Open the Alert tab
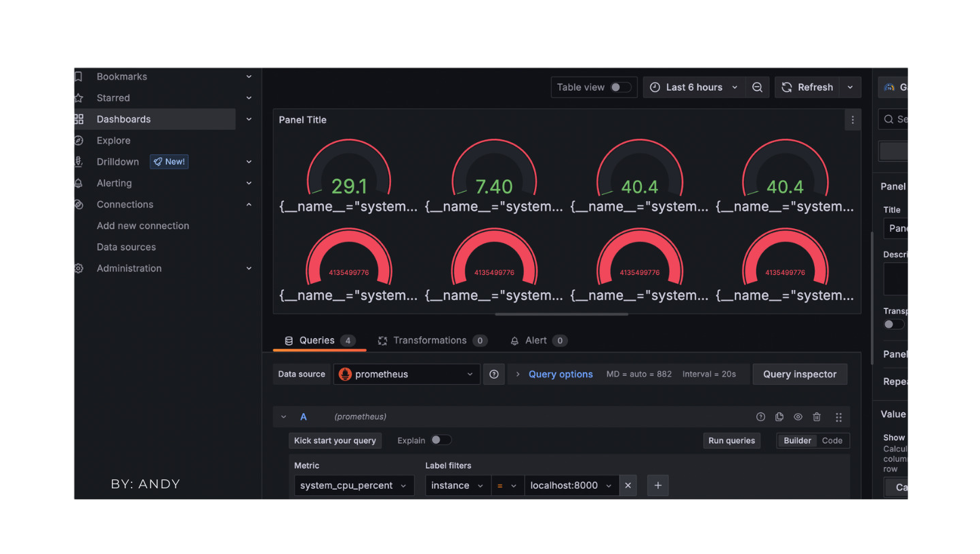Viewport: 980px width, 554px height. click(x=535, y=341)
